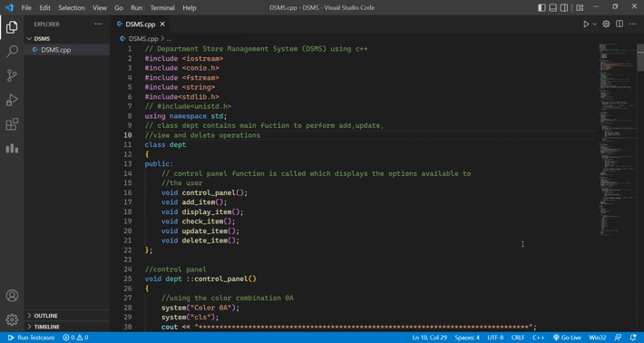The image size is (644, 343).
Task: Click Go Live in status bar
Action: 567,338
